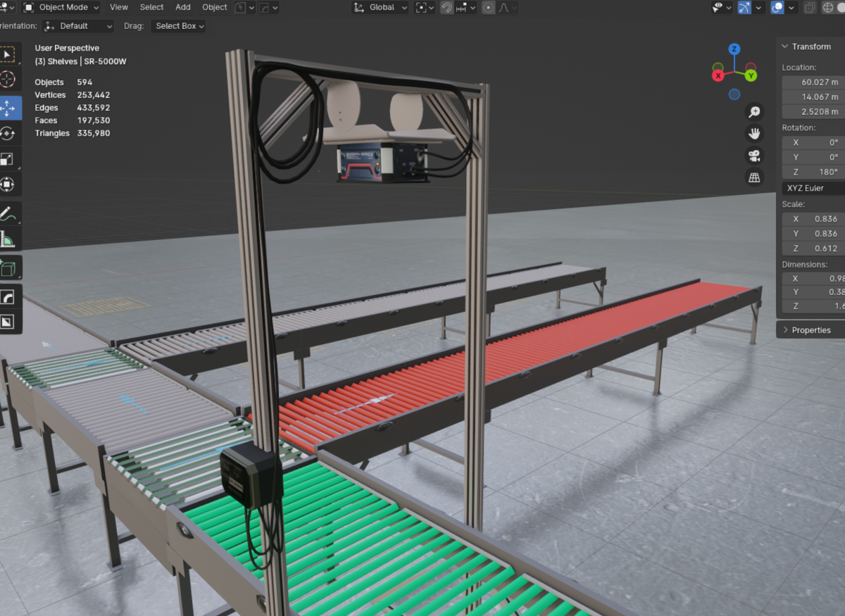Open the Add menu
The height and width of the screenshot is (616, 845).
pyautogui.click(x=183, y=8)
